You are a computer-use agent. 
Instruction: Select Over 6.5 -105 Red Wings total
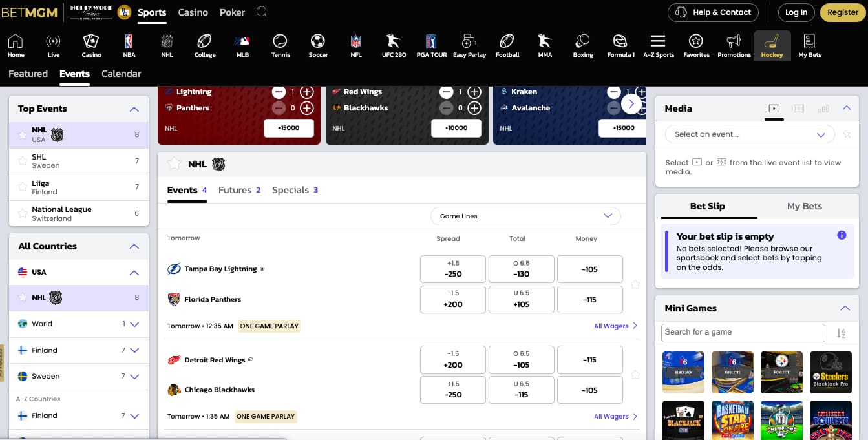(x=522, y=359)
